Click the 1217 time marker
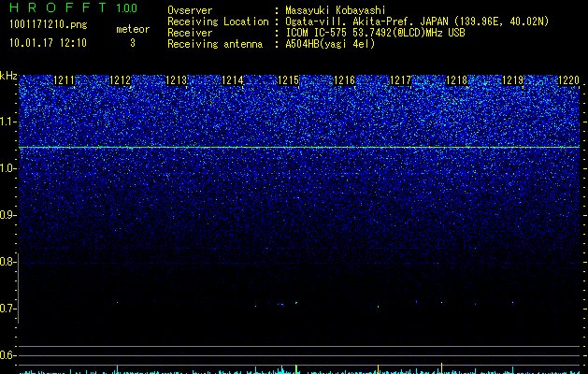This screenshot has height=374, width=588. pos(400,80)
